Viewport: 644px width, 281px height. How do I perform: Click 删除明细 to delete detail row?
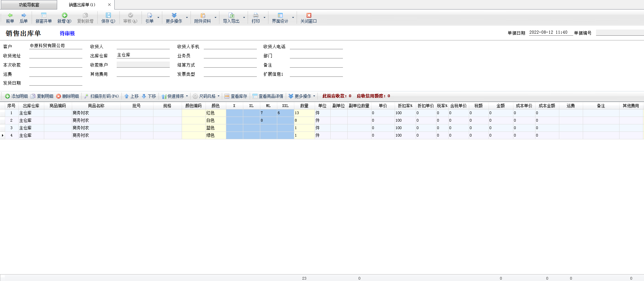point(67,96)
